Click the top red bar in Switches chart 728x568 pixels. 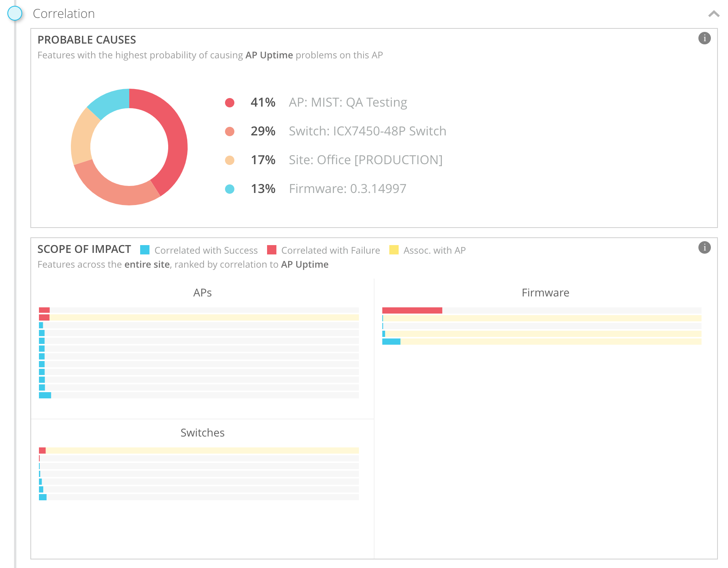click(42, 451)
